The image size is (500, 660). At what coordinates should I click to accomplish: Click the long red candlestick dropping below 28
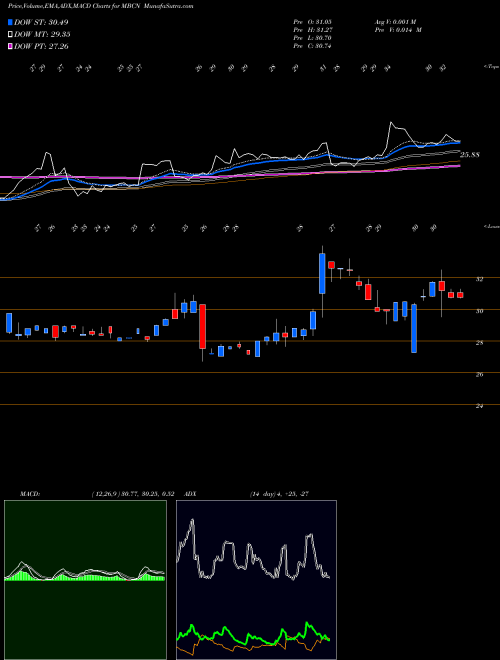pos(202,327)
